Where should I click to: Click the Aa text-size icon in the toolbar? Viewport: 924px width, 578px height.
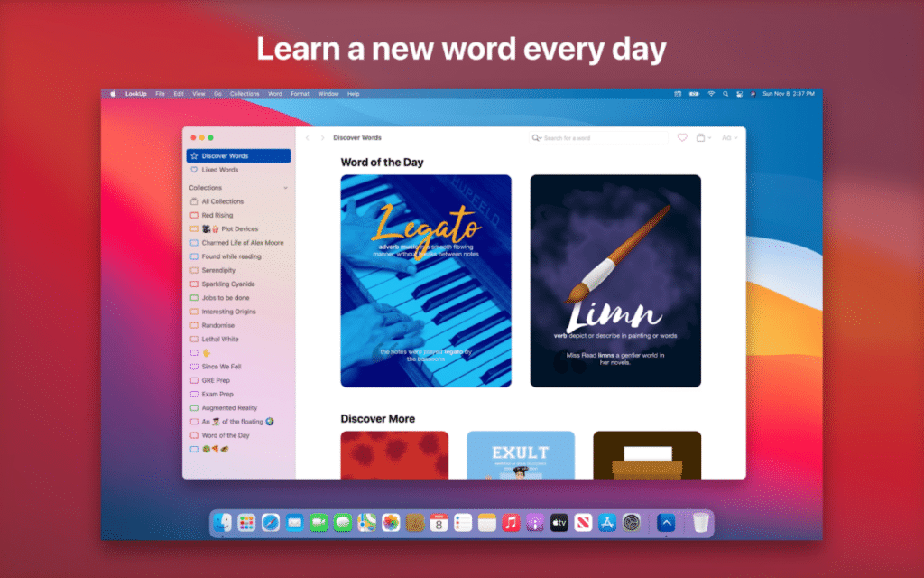(x=727, y=137)
